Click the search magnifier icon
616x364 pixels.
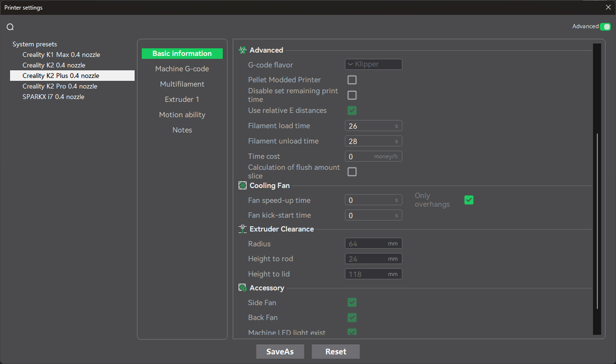tap(10, 27)
